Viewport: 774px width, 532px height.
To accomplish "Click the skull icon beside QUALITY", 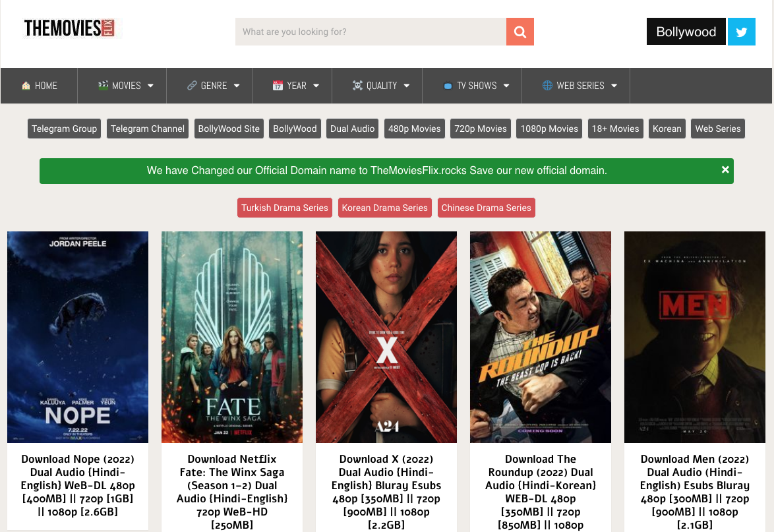I will click(357, 86).
